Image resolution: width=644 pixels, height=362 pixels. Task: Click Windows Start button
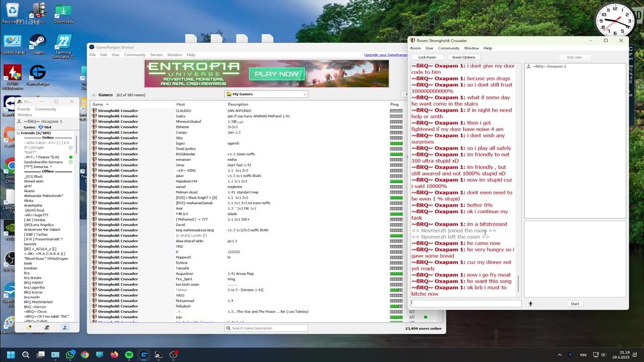click(x=11, y=354)
